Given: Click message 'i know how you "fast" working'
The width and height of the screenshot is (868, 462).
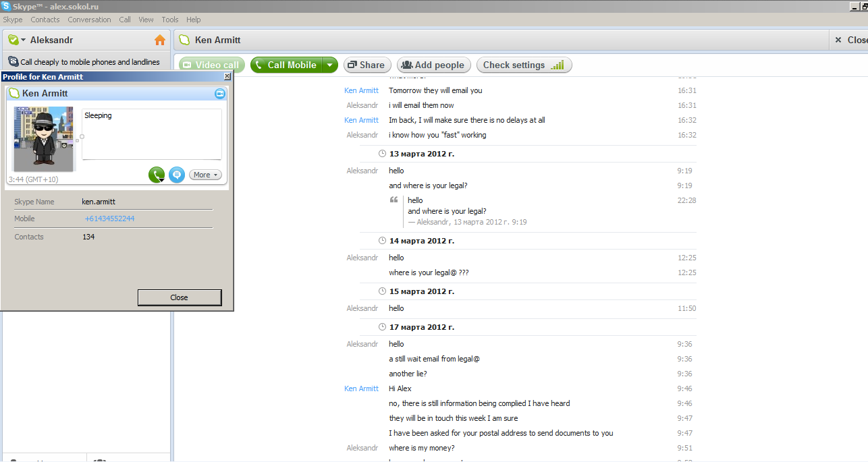Looking at the screenshot, I should click(x=437, y=135).
